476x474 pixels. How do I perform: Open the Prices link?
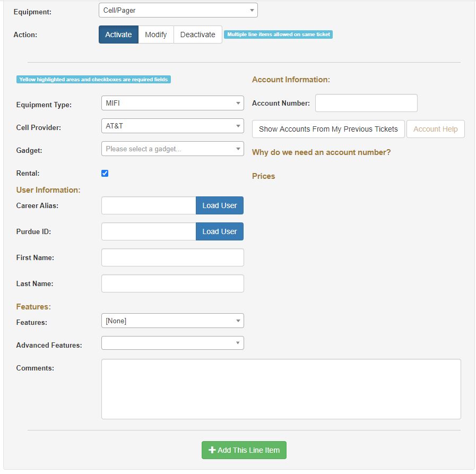[x=263, y=176]
